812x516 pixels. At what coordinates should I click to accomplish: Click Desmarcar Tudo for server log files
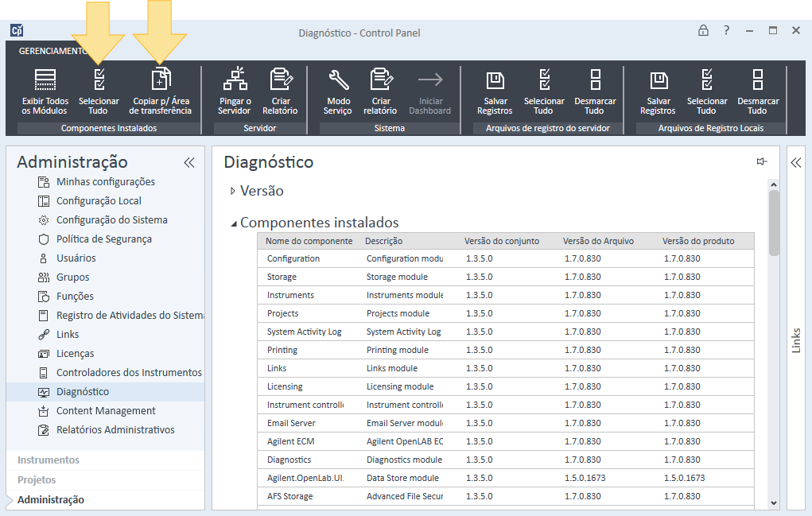[x=595, y=91]
